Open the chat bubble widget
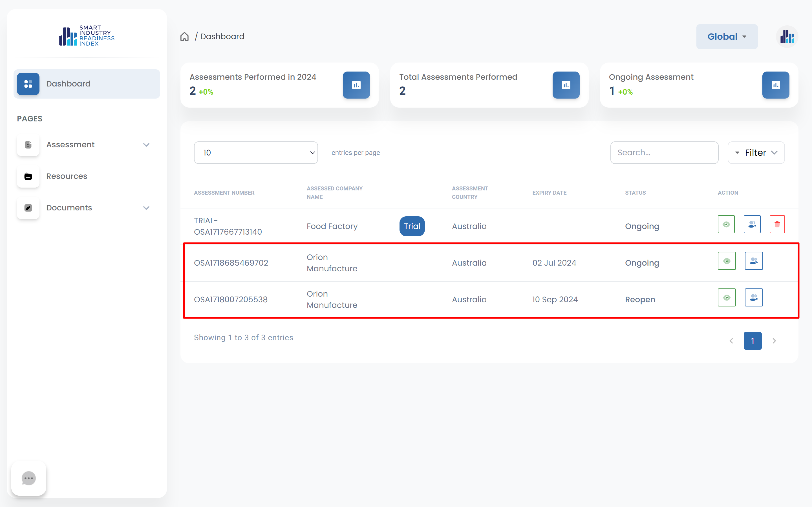This screenshot has width=812, height=507. 28,478
